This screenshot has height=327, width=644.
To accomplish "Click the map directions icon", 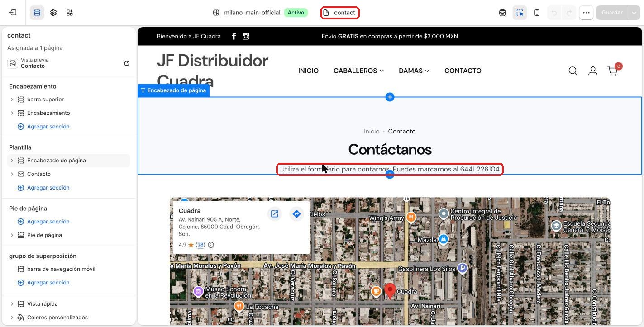I will pyautogui.click(x=296, y=213).
